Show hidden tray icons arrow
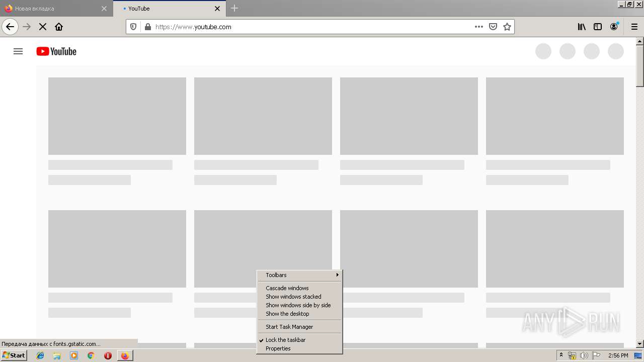This screenshot has width=644, height=362. click(561, 355)
